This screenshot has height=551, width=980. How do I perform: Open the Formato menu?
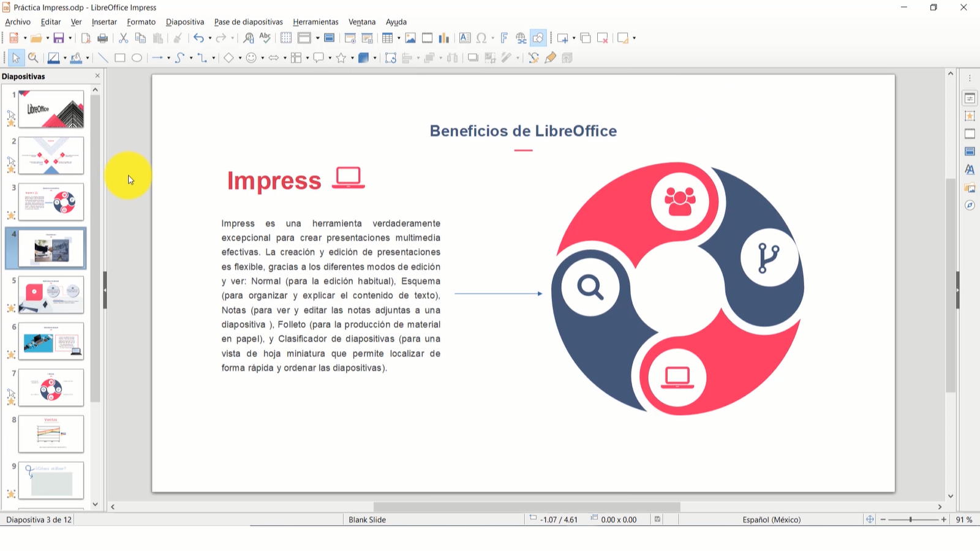pyautogui.click(x=141, y=22)
